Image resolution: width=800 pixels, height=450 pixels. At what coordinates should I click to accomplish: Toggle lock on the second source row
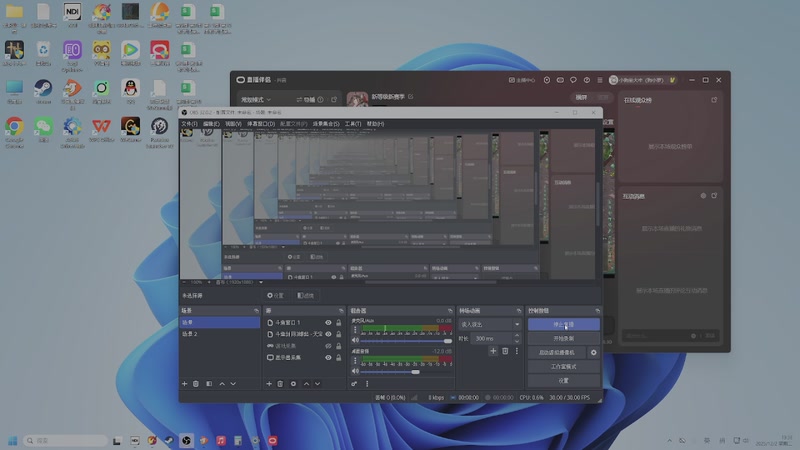tap(338, 334)
